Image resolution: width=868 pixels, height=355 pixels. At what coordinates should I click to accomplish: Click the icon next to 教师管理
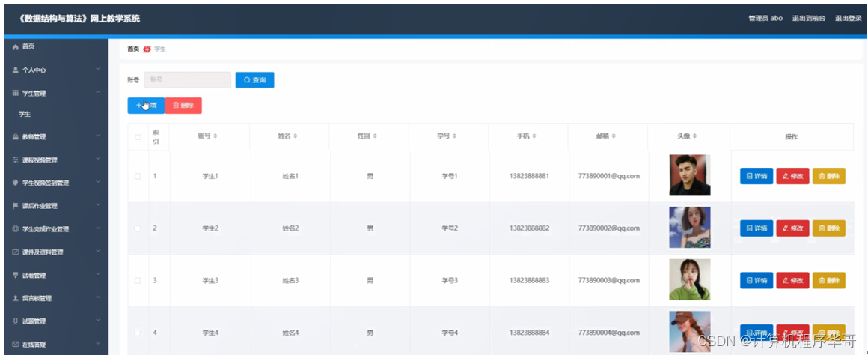point(16,137)
